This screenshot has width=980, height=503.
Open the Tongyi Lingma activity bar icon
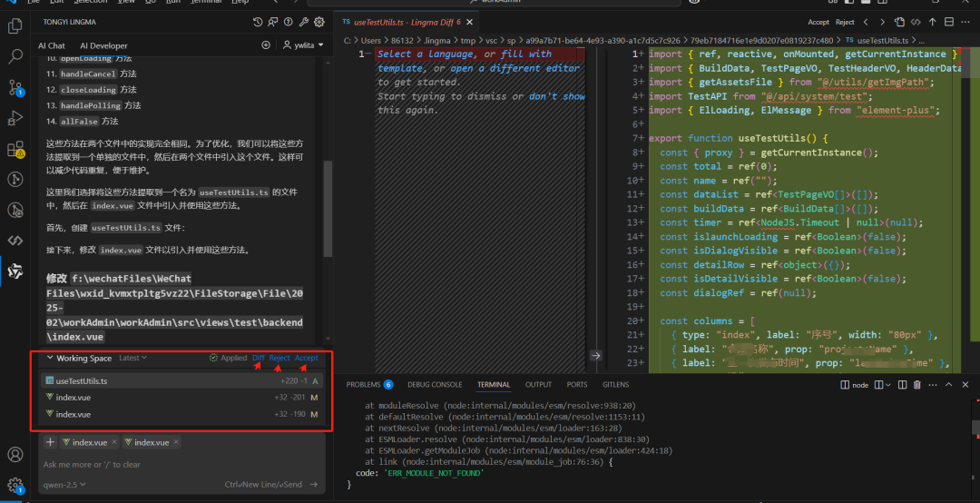(15, 271)
